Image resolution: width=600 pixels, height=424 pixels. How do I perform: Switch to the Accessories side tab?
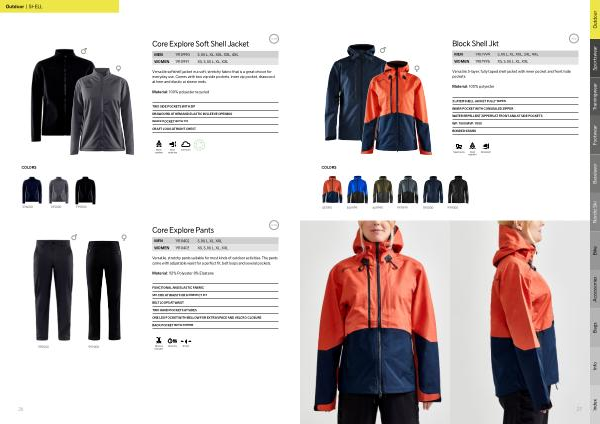coord(595,289)
